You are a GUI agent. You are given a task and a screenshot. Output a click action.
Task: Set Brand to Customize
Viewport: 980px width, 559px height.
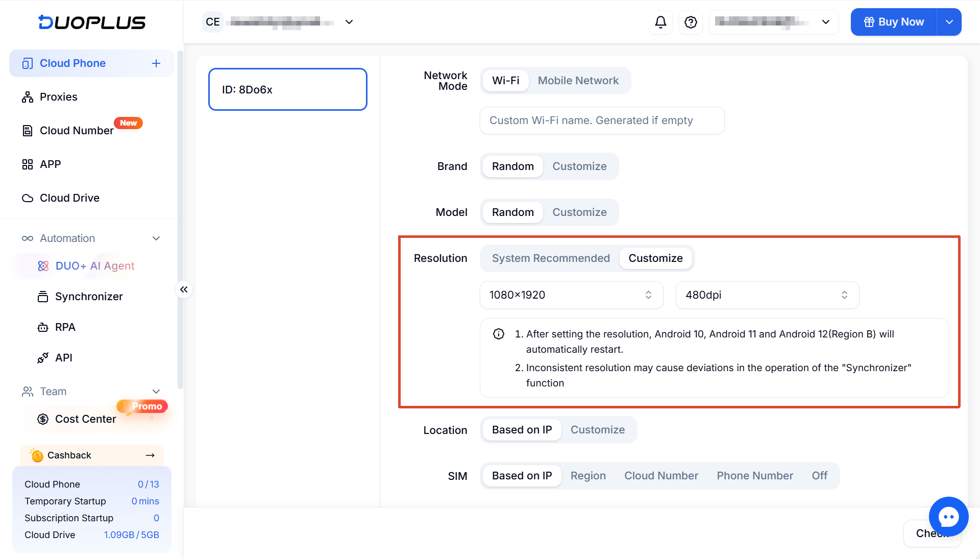coord(580,166)
